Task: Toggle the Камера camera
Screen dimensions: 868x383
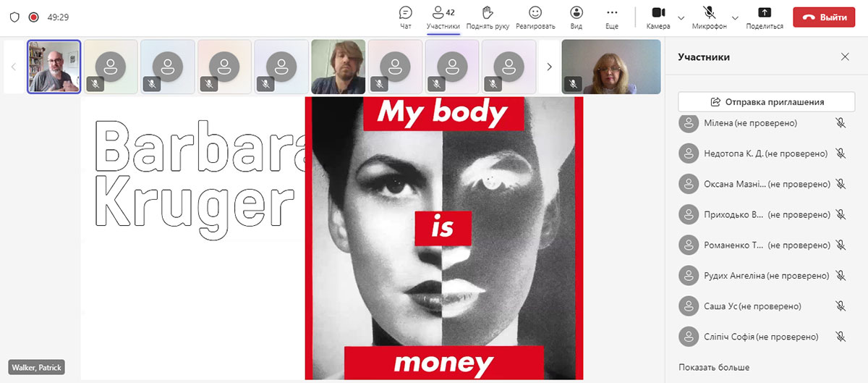Action: pyautogui.click(x=658, y=17)
